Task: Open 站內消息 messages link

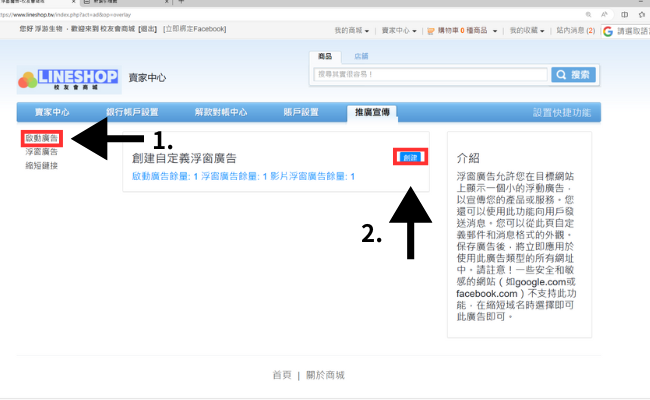Action: pyautogui.click(x=575, y=31)
